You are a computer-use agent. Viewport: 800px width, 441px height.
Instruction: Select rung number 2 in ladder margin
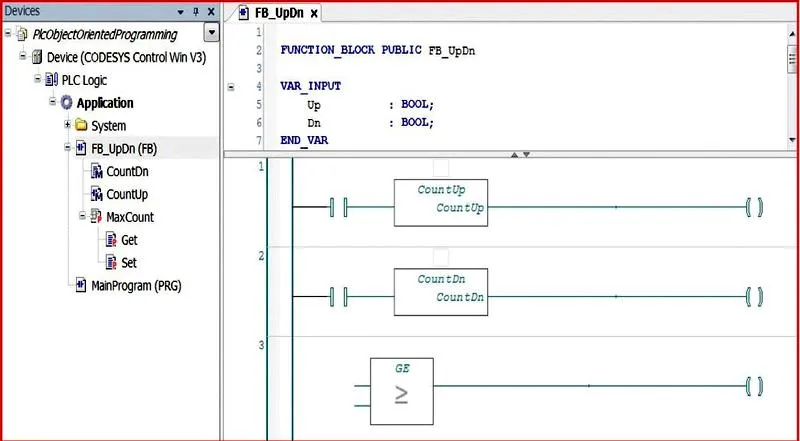(262, 256)
